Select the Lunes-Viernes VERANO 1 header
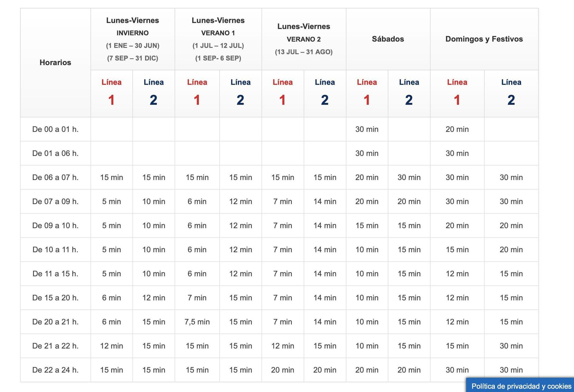574x392 pixels. (x=218, y=39)
